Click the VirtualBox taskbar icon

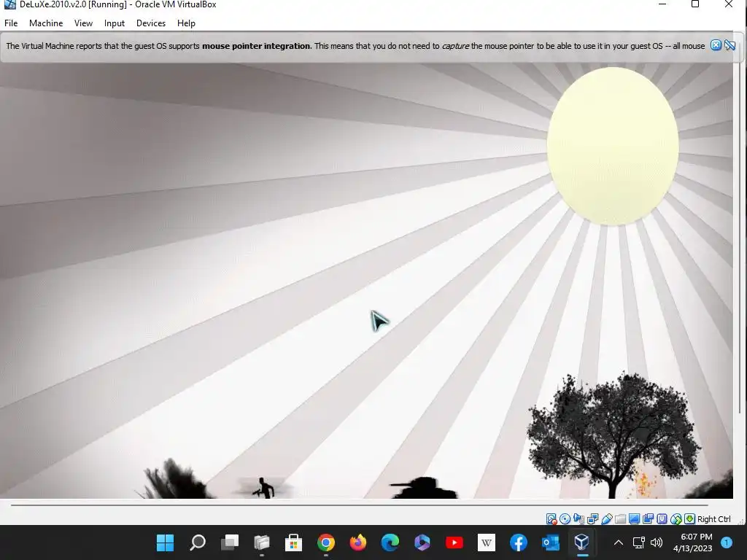tap(582, 542)
